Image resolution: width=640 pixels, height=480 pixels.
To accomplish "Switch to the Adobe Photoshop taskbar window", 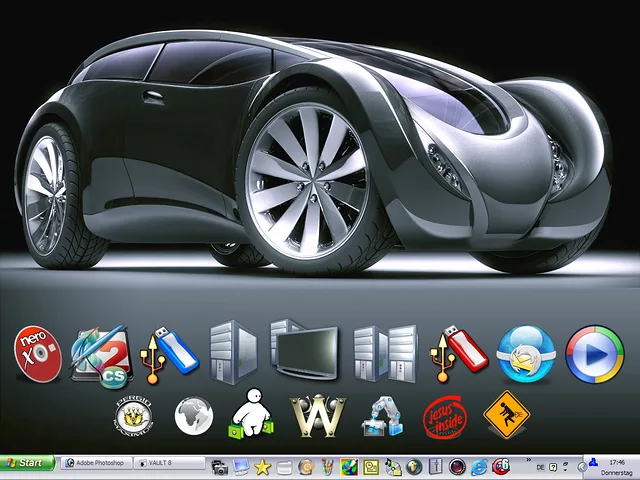I will tap(97, 464).
